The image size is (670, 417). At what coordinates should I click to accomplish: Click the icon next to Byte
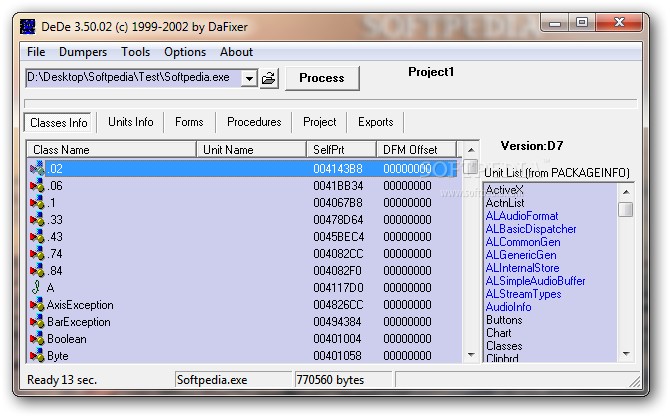[x=37, y=355]
